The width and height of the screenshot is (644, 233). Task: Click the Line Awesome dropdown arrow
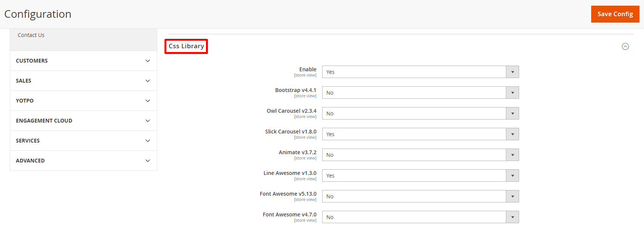point(512,176)
